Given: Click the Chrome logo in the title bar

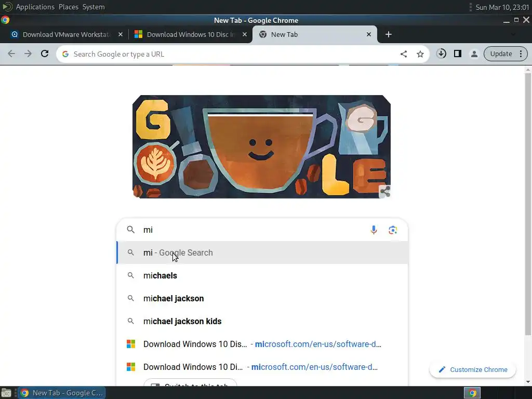Looking at the screenshot, I should [x=5, y=20].
